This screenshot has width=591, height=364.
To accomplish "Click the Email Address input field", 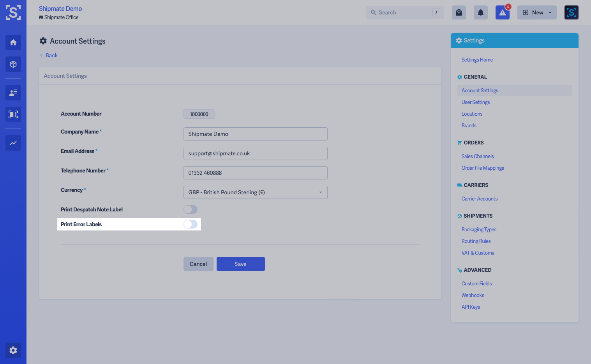I will click(x=256, y=153).
